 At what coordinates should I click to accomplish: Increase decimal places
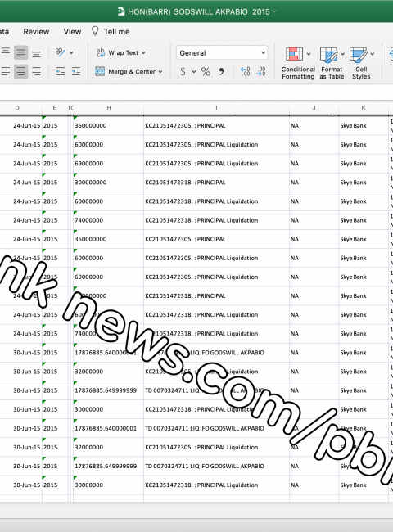[245, 71]
